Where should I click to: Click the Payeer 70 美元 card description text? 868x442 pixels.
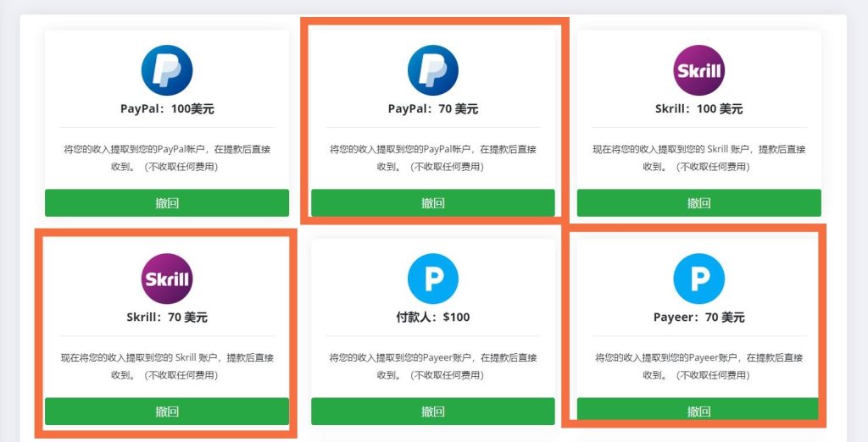click(698, 366)
